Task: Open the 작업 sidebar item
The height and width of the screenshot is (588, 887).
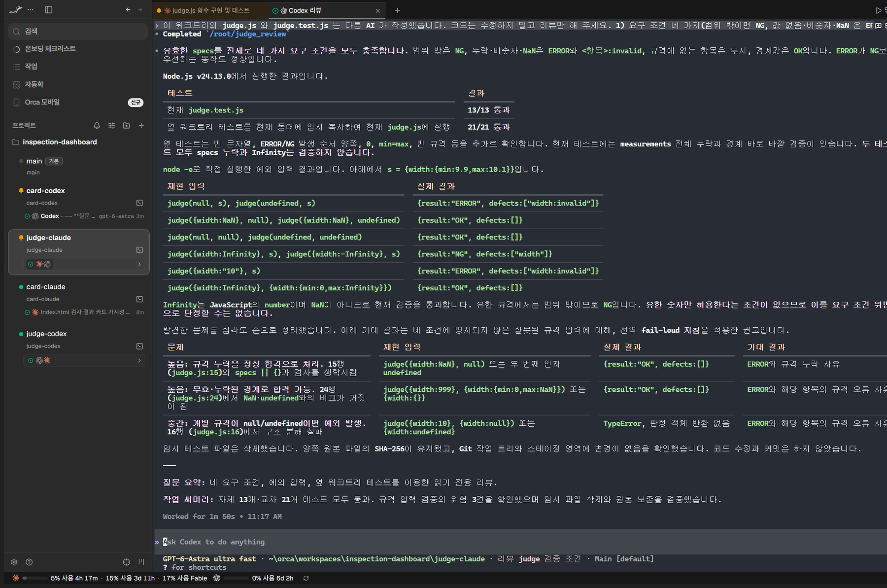Action: (x=78, y=67)
